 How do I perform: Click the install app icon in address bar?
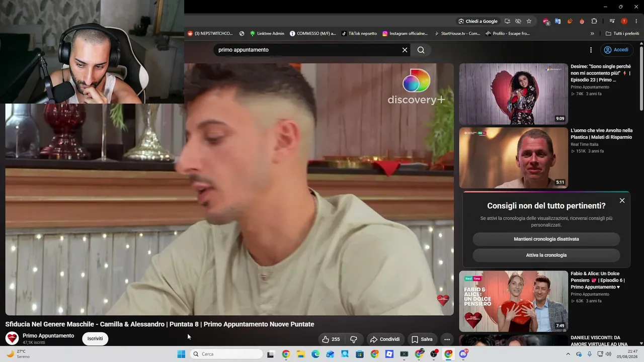pos(507,21)
